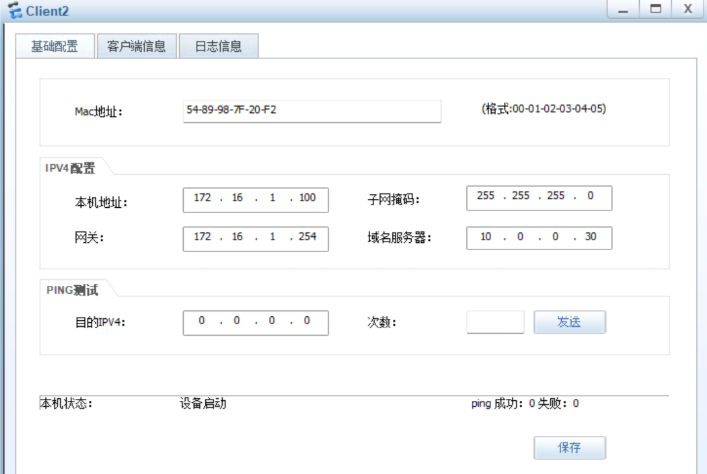Select the 设备启动 status text
This screenshot has width=707, height=474.
coord(203,403)
